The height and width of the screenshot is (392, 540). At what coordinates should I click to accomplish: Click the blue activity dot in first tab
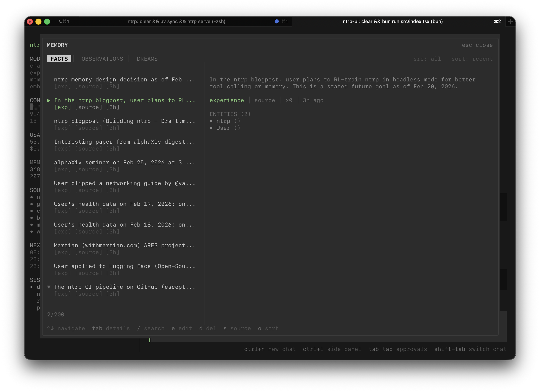(x=276, y=21)
